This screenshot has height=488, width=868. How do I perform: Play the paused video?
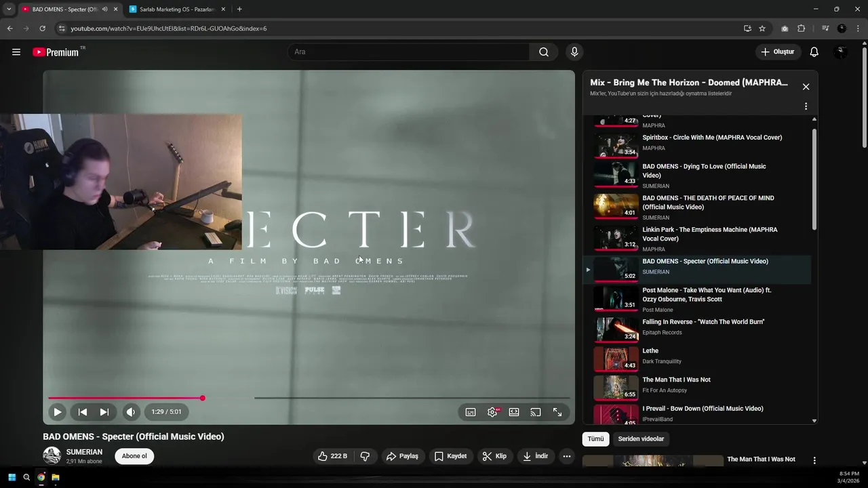(x=58, y=411)
